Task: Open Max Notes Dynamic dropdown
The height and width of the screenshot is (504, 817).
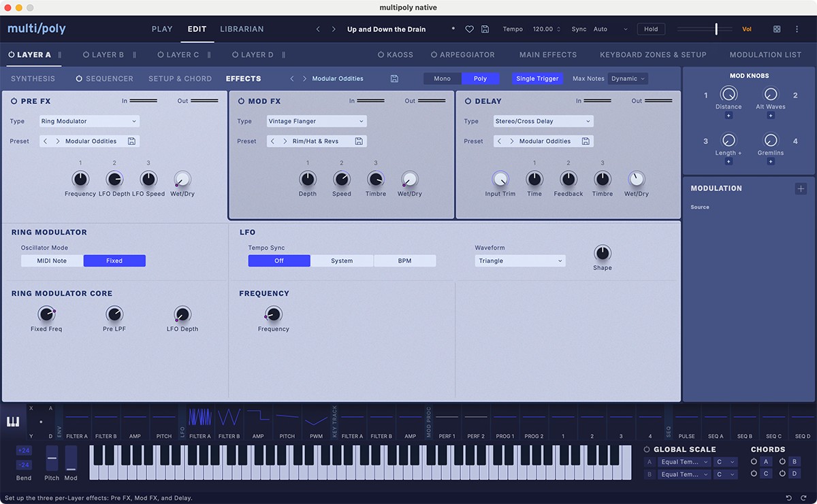Action: coord(628,79)
